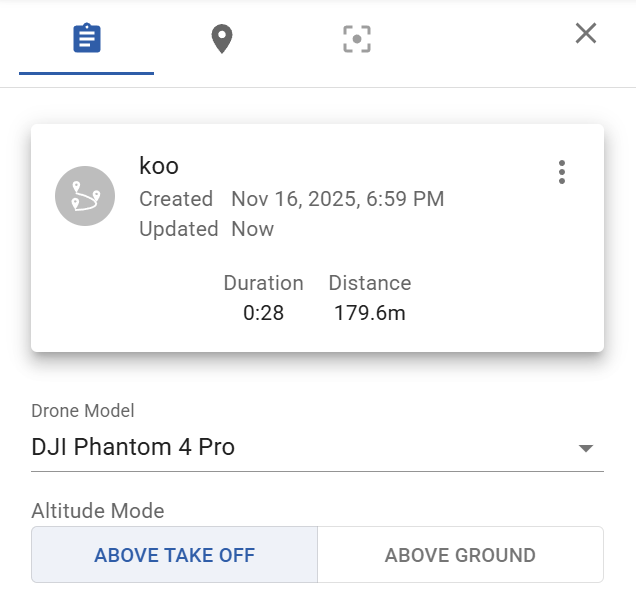Viewport: 636px width, 607px height.
Task: Click the Created label in koo card
Action: (x=176, y=199)
